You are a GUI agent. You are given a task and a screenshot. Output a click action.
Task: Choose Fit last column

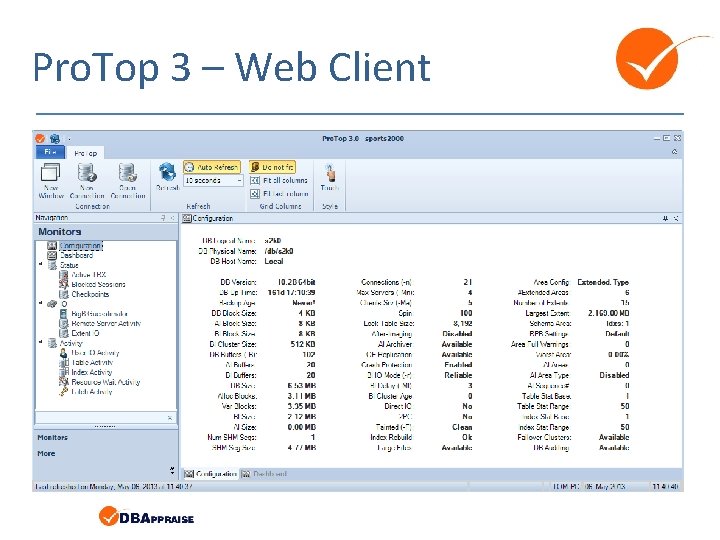(x=279, y=194)
